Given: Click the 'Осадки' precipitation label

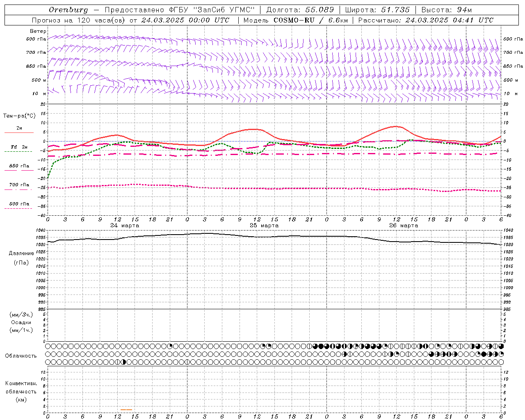Looking at the screenshot, I should (21, 322).
